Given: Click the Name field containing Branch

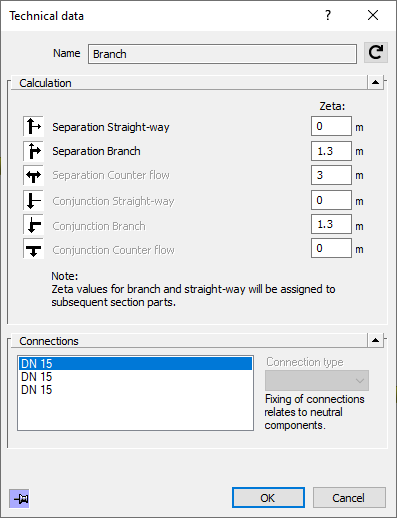Looking at the screenshot, I should tap(222, 54).
